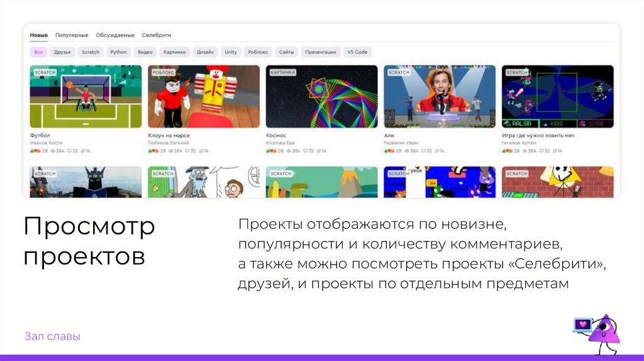Open the second-row brick wall thumbnail
Screen dimensions: 644x361
(558, 182)
